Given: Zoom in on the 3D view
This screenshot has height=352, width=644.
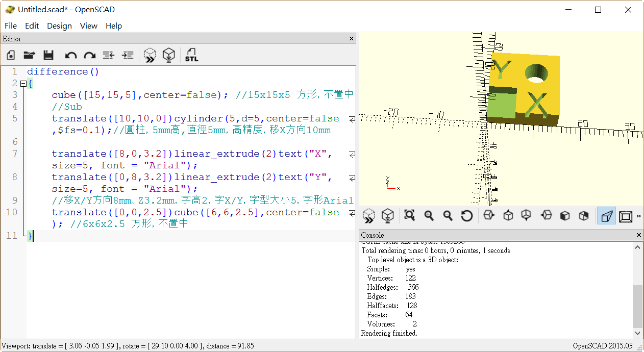Looking at the screenshot, I should click(429, 216).
